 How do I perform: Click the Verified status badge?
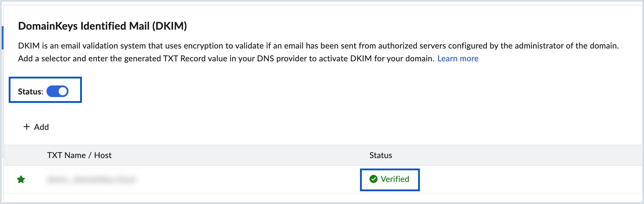pos(390,179)
